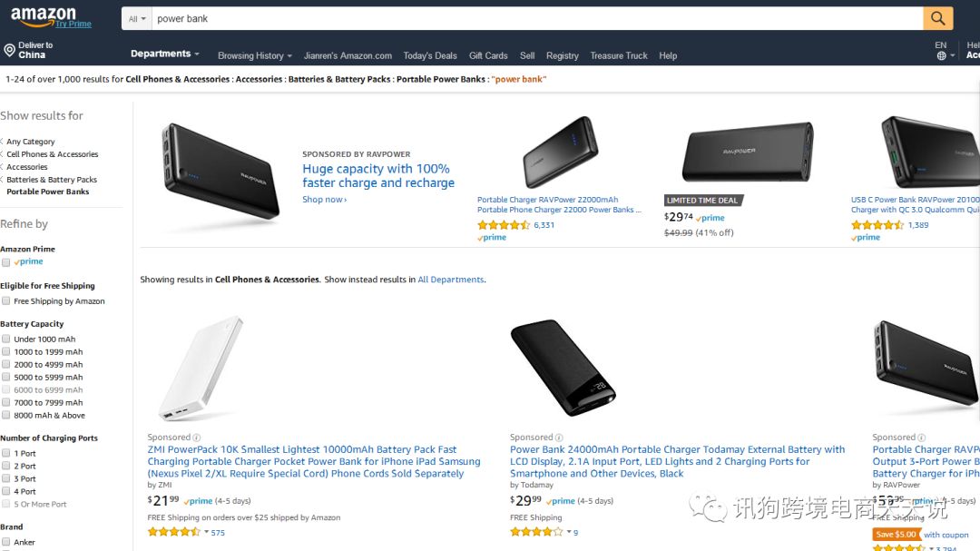Click the Sponsored info icon for ZMI PowerPack
The height and width of the screenshot is (551, 980).
[197, 438]
